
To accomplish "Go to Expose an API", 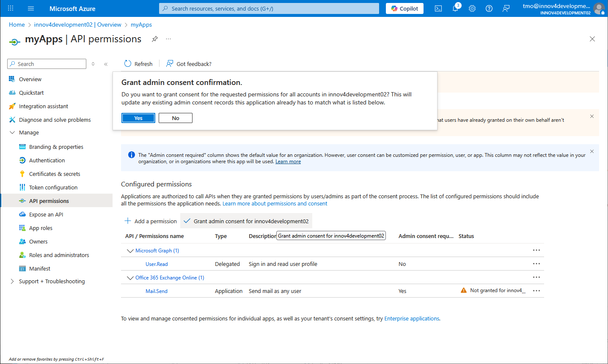I will pos(46,214).
